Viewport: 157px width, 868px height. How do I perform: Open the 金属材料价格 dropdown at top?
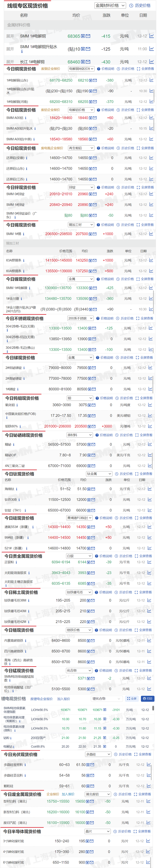pyautogui.click(x=110, y=6)
